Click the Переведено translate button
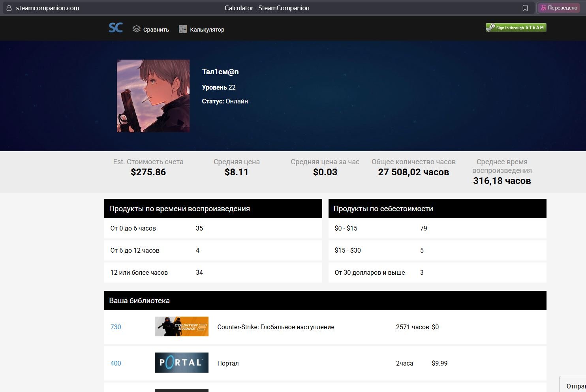This screenshot has width=586, height=392. pos(559,8)
